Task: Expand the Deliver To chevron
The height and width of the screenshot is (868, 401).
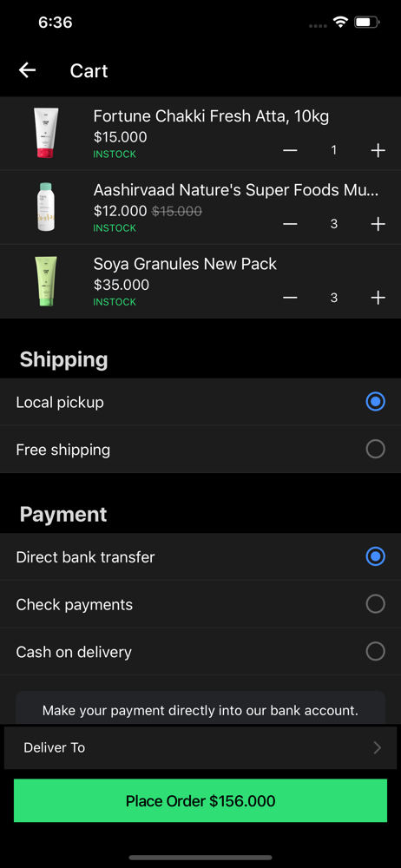Action: pyautogui.click(x=378, y=748)
